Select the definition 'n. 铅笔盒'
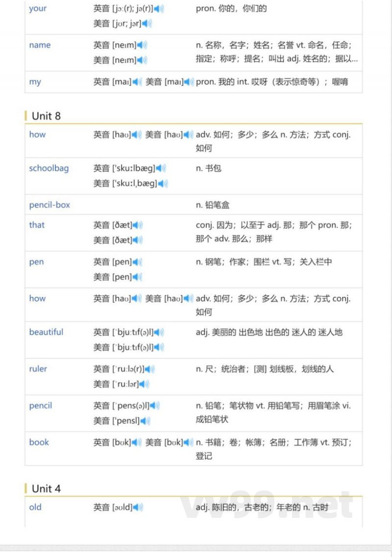This screenshot has height=557, width=392. 213,205
